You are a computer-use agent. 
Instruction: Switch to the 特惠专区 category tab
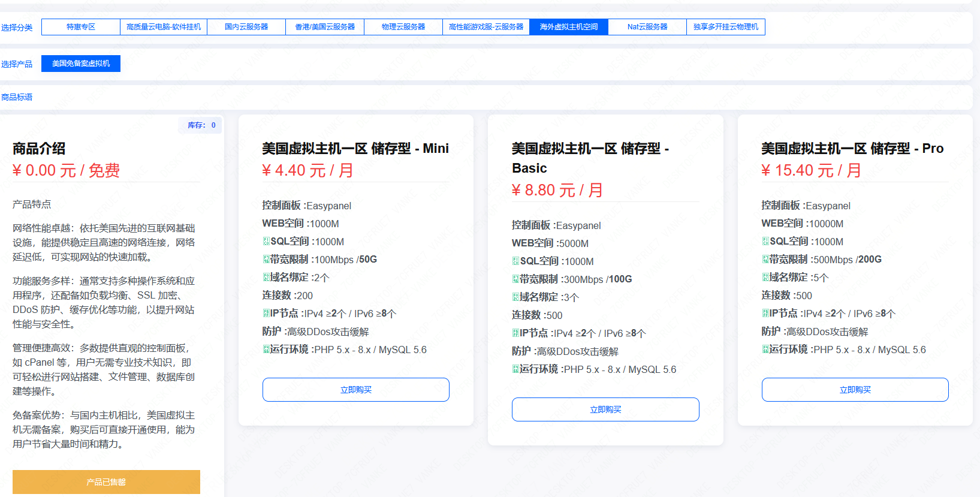81,27
